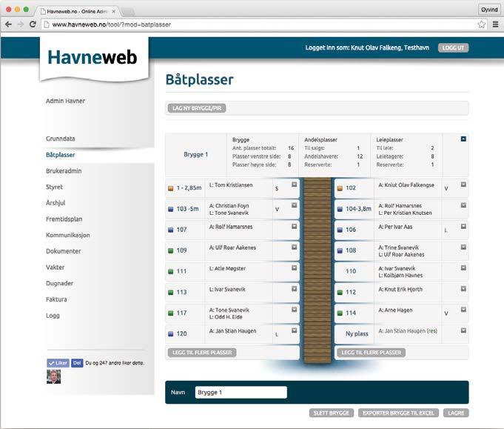Click blue status square of berth 103 -5m

[171, 209]
